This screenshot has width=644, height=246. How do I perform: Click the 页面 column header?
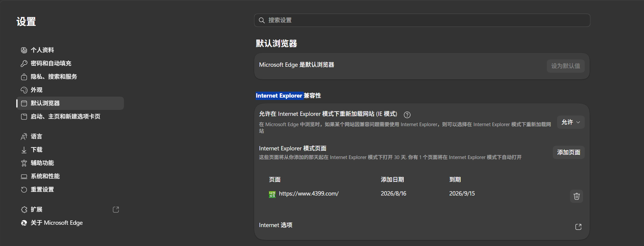(x=274, y=180)
